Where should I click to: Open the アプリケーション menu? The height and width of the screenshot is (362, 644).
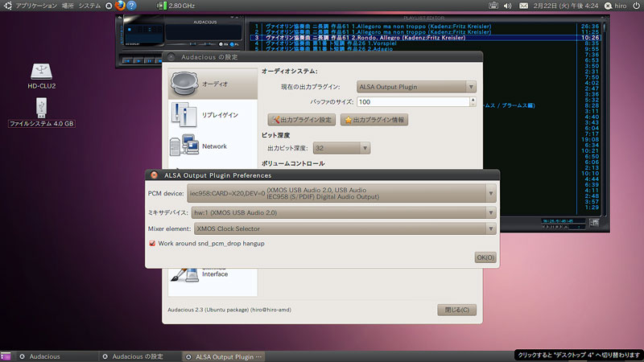pos(36,6)
